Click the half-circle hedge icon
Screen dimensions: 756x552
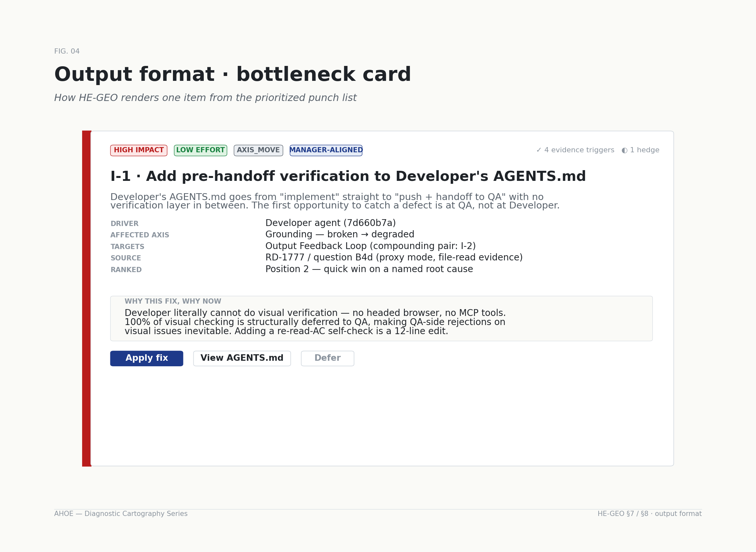click(x=625, y=150)
